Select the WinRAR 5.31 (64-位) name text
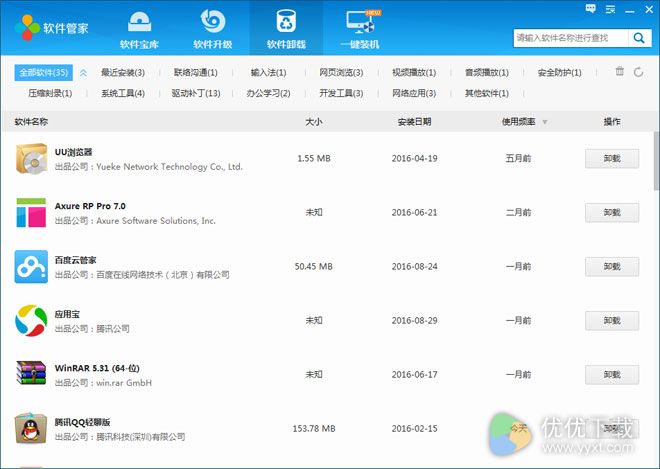The image size is (660, 469). click(97, 368)
